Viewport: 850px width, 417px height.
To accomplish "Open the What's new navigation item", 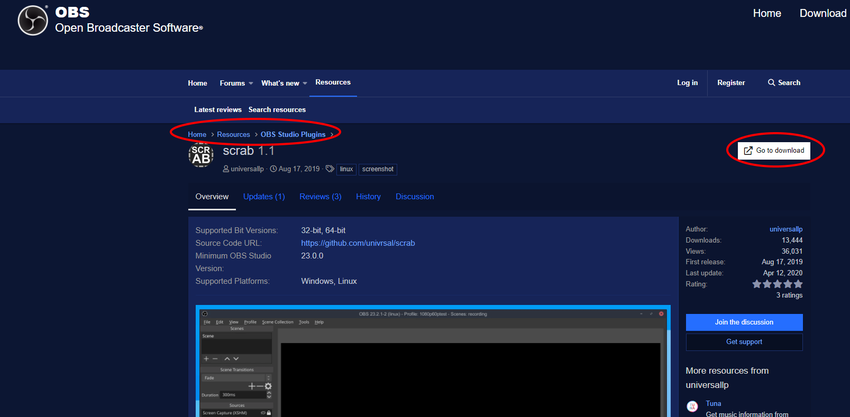I will [280, 83].
